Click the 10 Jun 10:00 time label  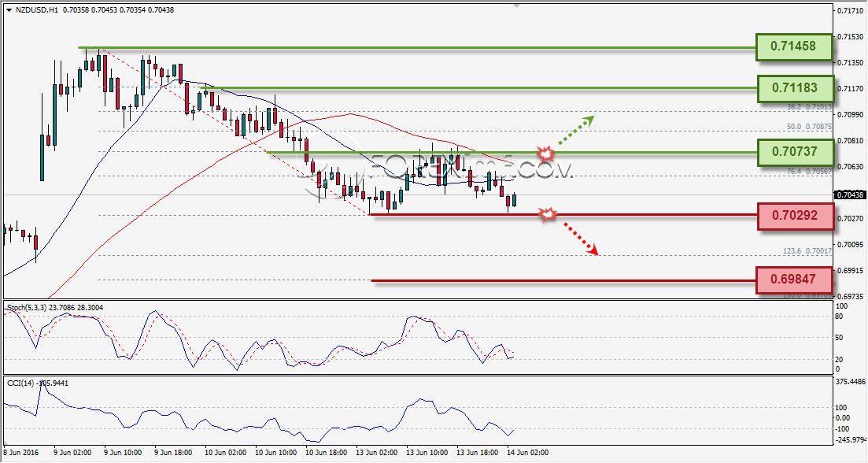[275, 453]
